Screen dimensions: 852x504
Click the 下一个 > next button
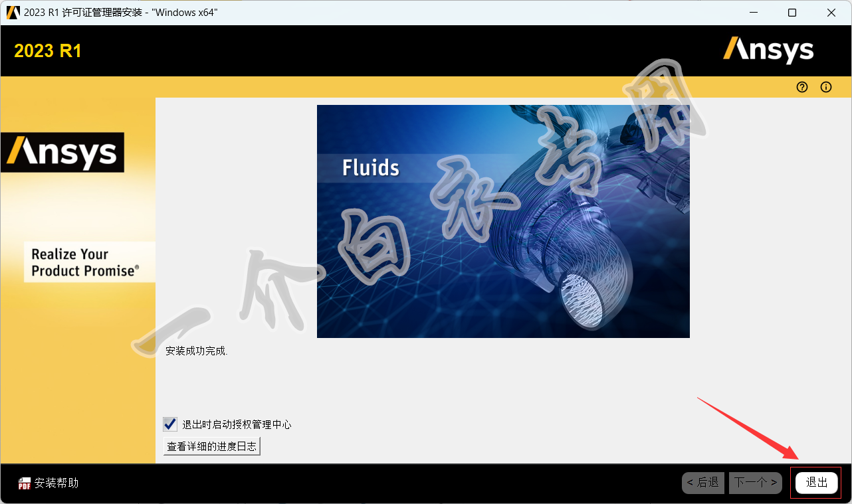click(756, 483)
